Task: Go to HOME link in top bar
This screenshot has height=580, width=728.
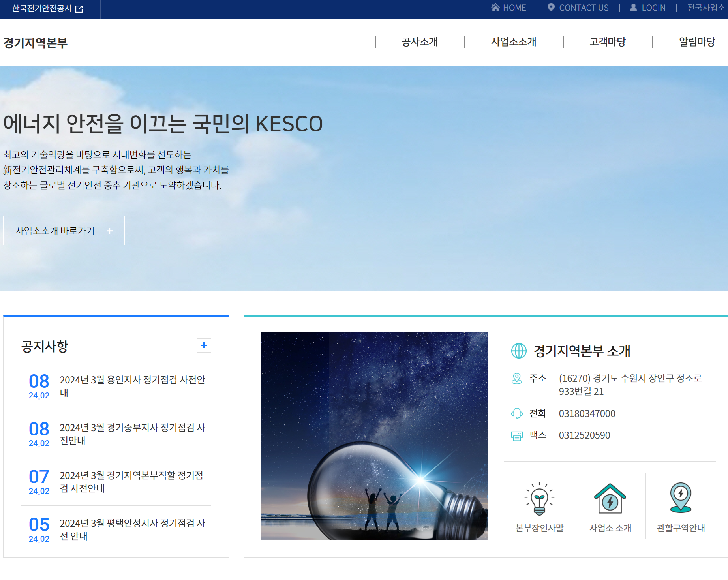Action: (514, 8)
